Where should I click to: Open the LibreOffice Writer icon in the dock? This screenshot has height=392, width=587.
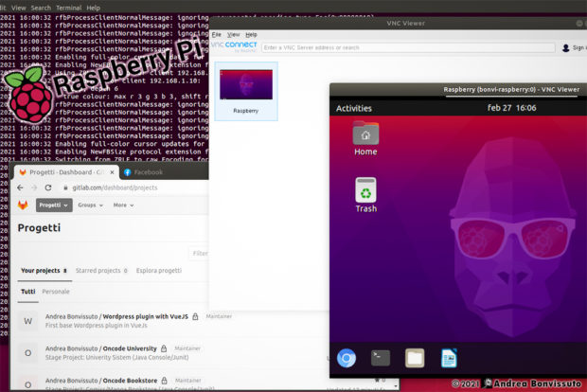pos(449,358)
